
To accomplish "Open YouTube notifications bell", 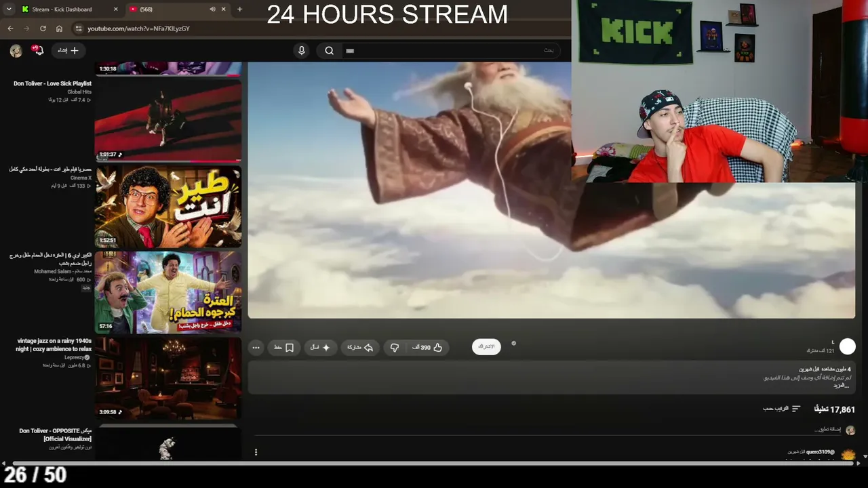I will tap(38, 50).
